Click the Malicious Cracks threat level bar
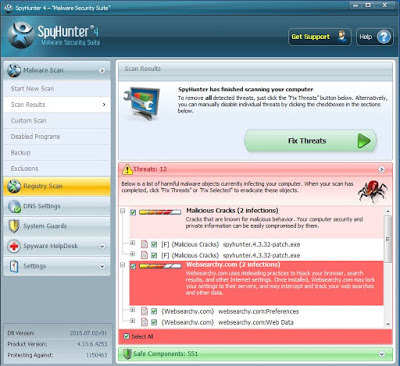This screenshot has height=366, width=400. [x=160, y=212]
